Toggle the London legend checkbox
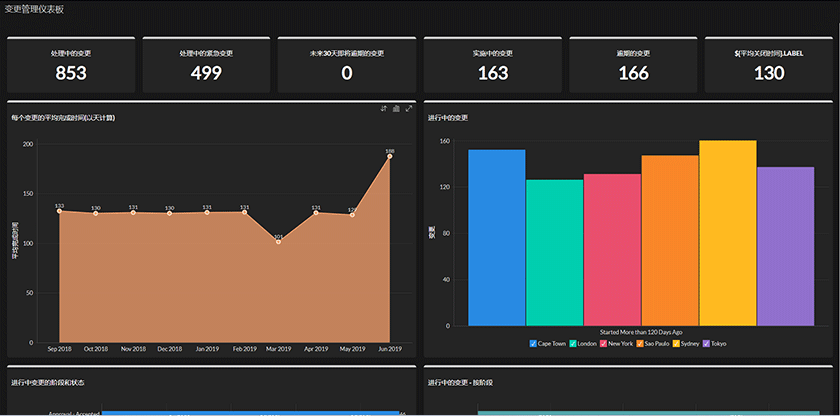Viewport: 840px width, 417px height. coord(573,344)
